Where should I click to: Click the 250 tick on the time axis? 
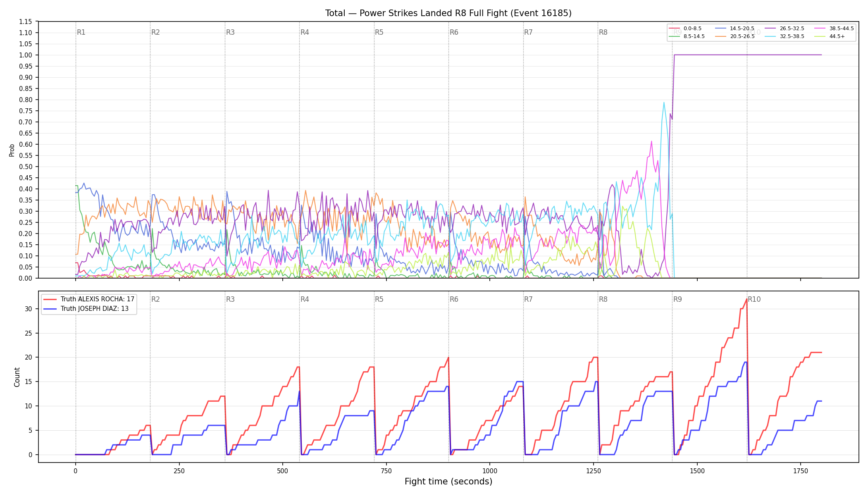click(179, 471)
